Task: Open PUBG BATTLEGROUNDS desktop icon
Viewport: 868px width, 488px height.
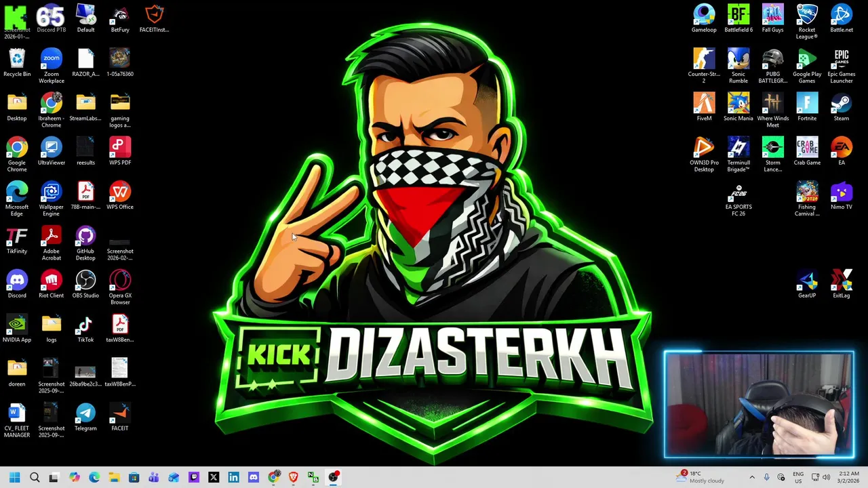Action: click(772, 66)
